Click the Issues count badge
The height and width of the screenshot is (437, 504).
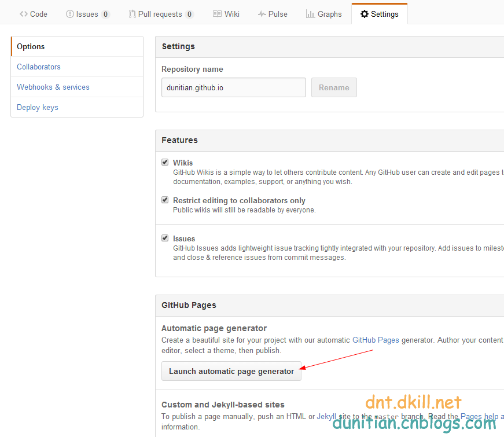[105, 14]
